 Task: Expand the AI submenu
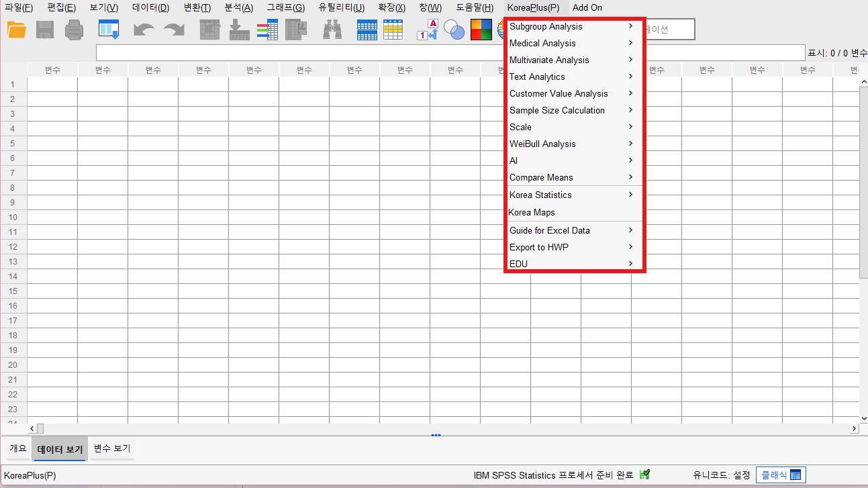tap(573, 160)
